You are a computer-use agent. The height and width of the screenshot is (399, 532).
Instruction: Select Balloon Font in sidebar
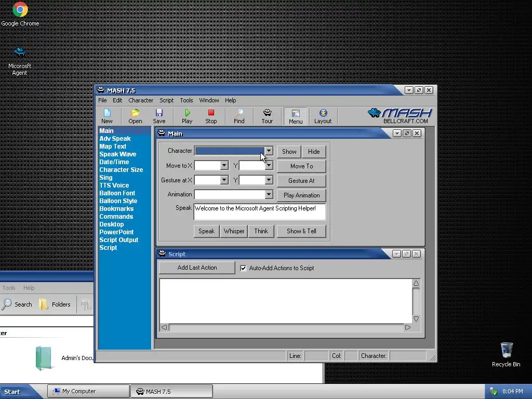[x=117, y=193]
